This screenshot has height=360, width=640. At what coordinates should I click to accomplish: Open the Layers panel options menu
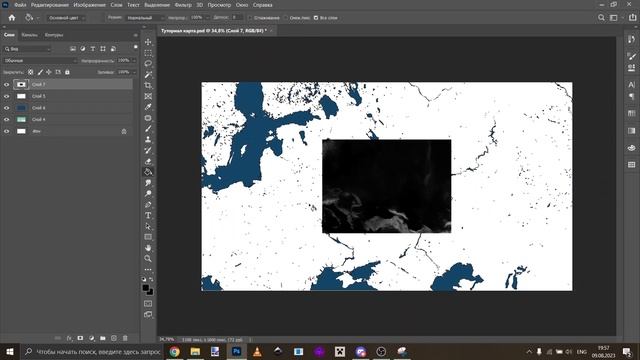pyautogui.click(x=136, y=35)
